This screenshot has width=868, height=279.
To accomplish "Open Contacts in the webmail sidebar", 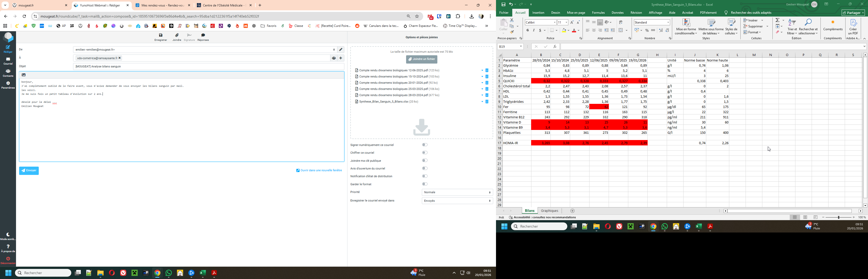I will pyautogui.click(x=8, y=73).
